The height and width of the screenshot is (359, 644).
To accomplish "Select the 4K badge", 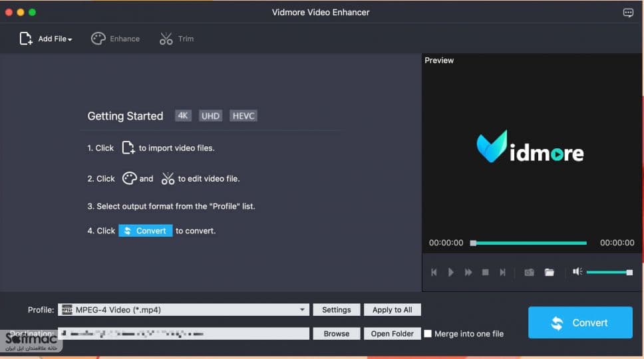I will pos(183,116).
